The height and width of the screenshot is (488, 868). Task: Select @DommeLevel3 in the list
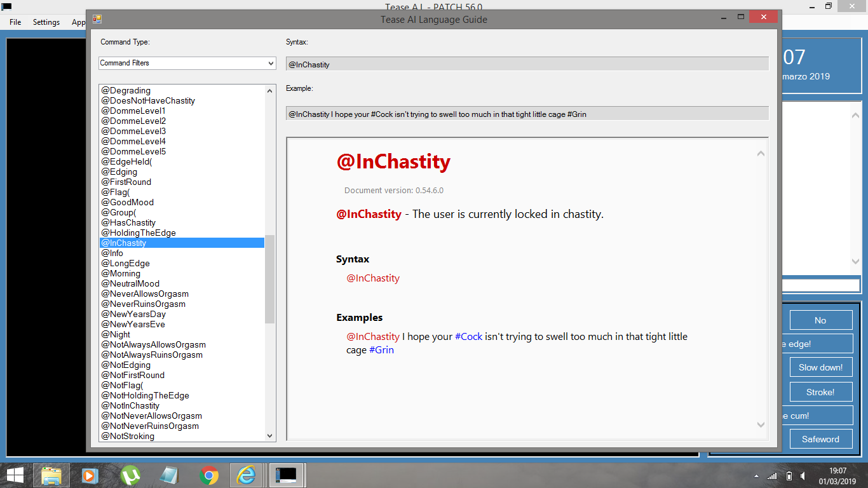pos(182,131)
